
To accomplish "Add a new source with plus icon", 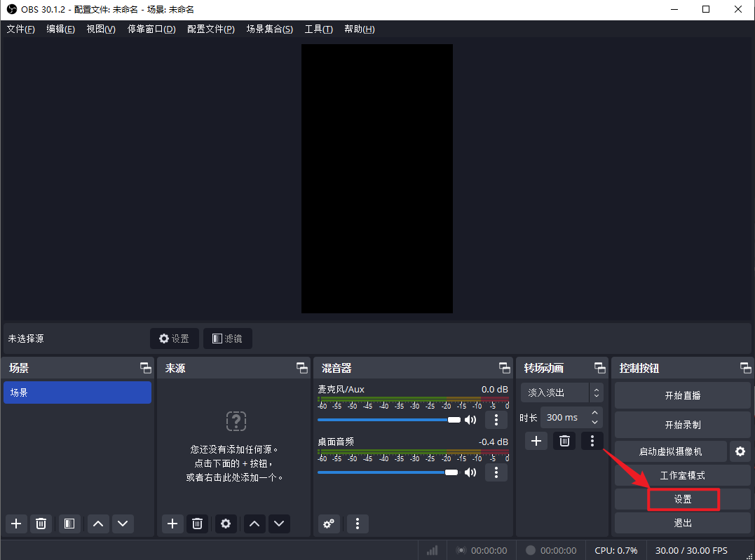I will pyautogui.click(x=172, y=524).
